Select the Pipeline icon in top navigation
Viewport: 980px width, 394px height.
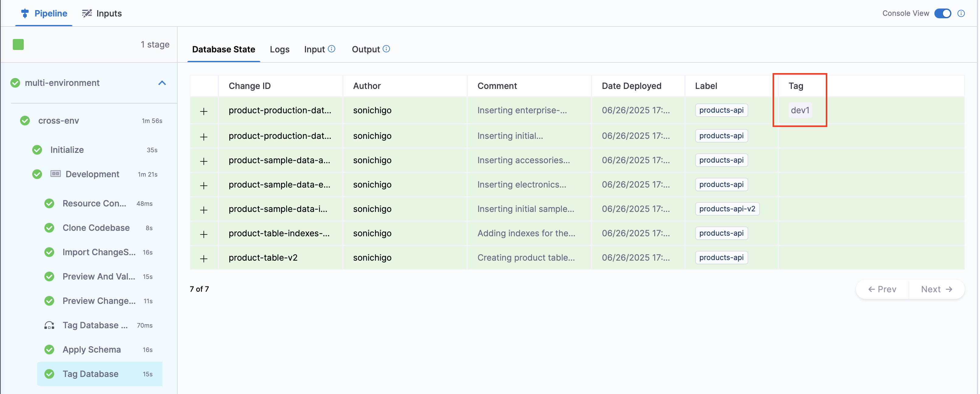click(x=25, y=13)
